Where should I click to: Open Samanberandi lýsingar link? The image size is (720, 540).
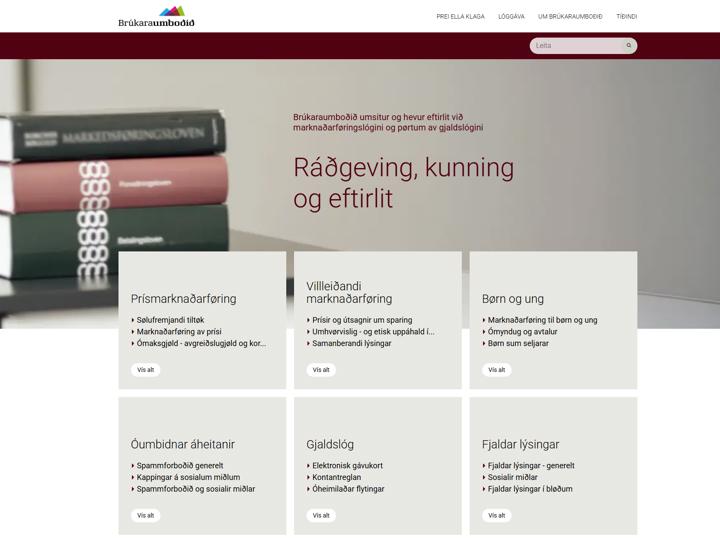point(351,343)
